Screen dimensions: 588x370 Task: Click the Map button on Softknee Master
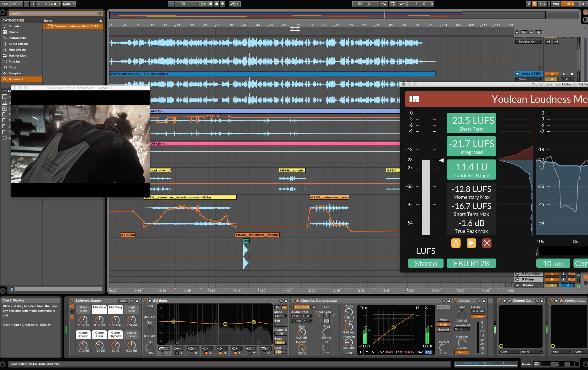[123, 301]
